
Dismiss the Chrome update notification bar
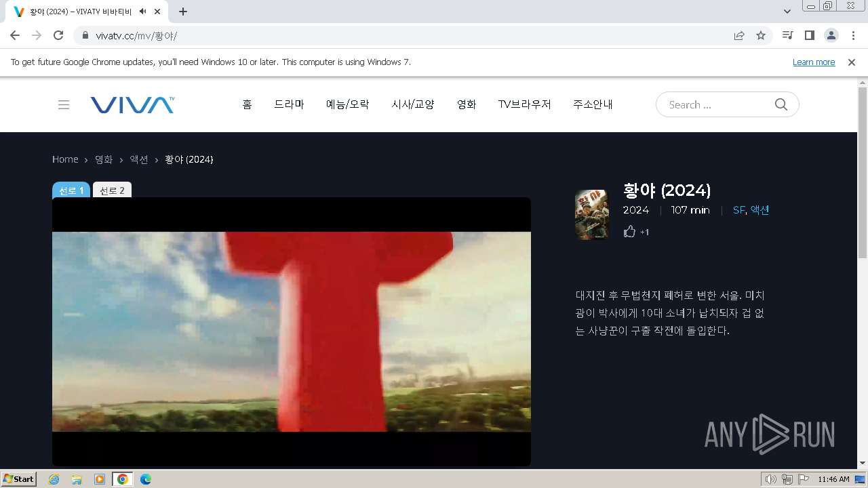click(852, 62)
